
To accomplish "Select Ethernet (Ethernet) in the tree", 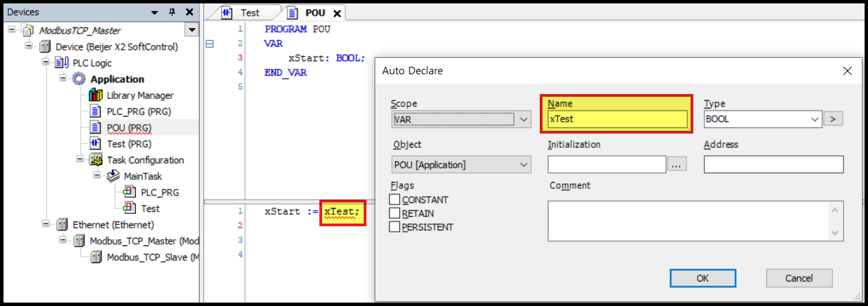I will [113, 224].
